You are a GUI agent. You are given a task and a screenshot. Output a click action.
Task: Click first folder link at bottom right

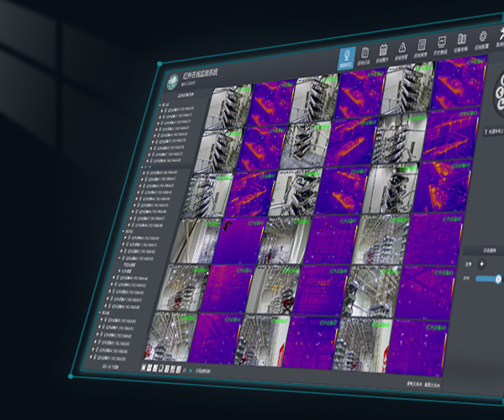pyautogui.click(x=414, y=383)
